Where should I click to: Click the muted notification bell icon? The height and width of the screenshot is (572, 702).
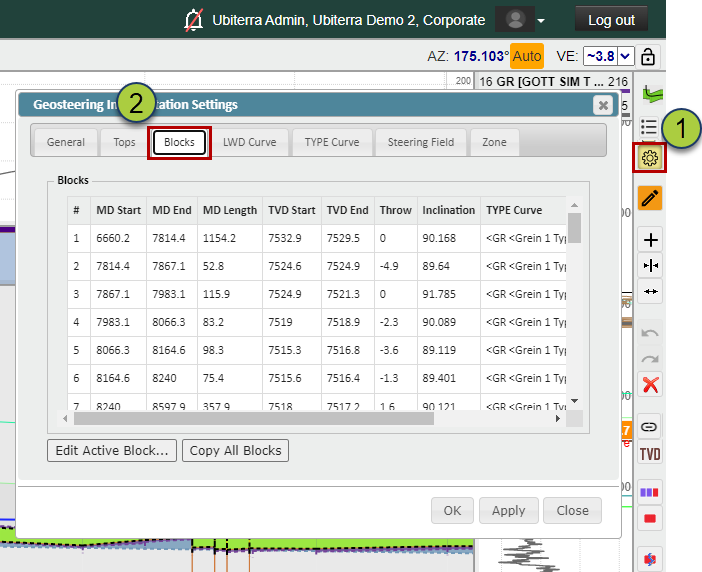coord(193,21)
